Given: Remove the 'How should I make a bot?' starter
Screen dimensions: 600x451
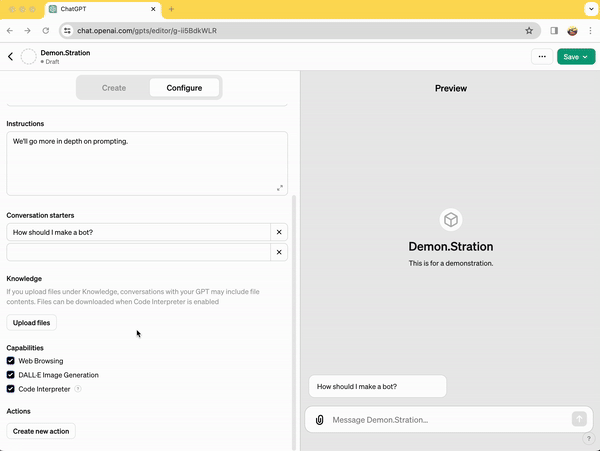Looking at the screenshot, I should 279,232.
